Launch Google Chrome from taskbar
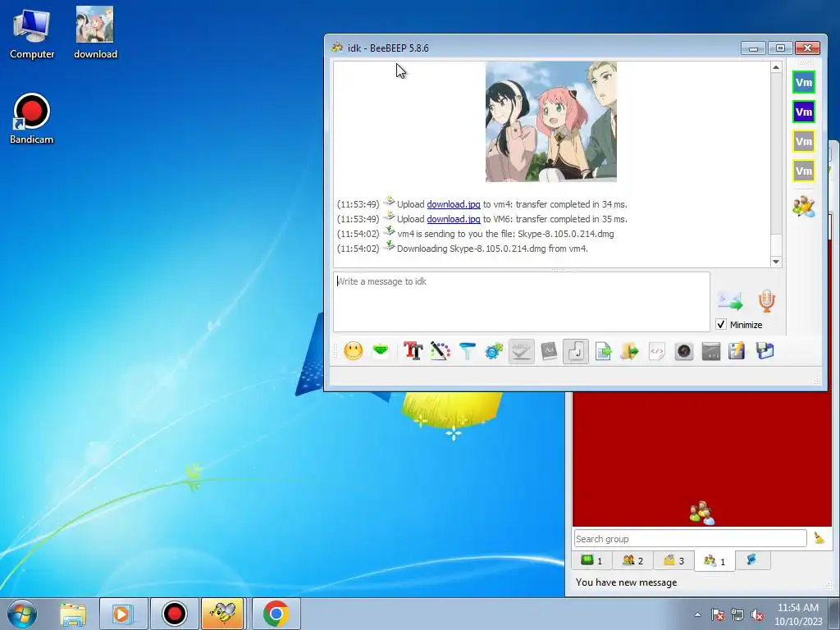The width and height of the screenshot is (840, 630). click(276, 614)
